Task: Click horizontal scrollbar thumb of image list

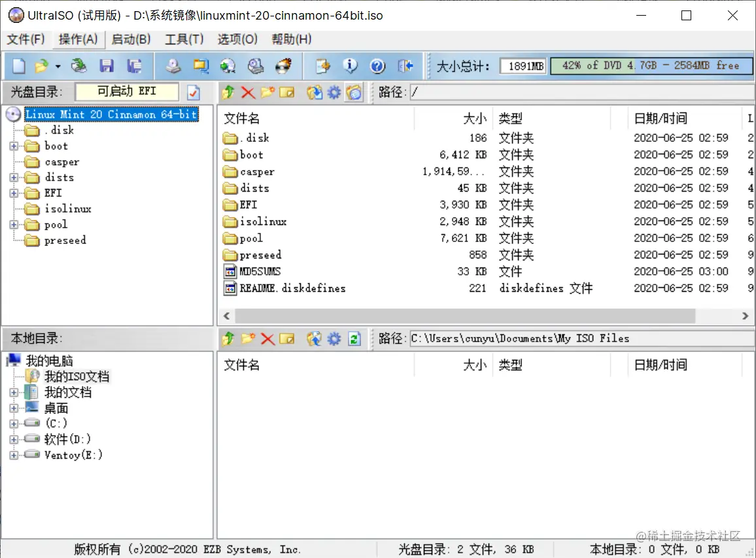Action: [465, 316]
